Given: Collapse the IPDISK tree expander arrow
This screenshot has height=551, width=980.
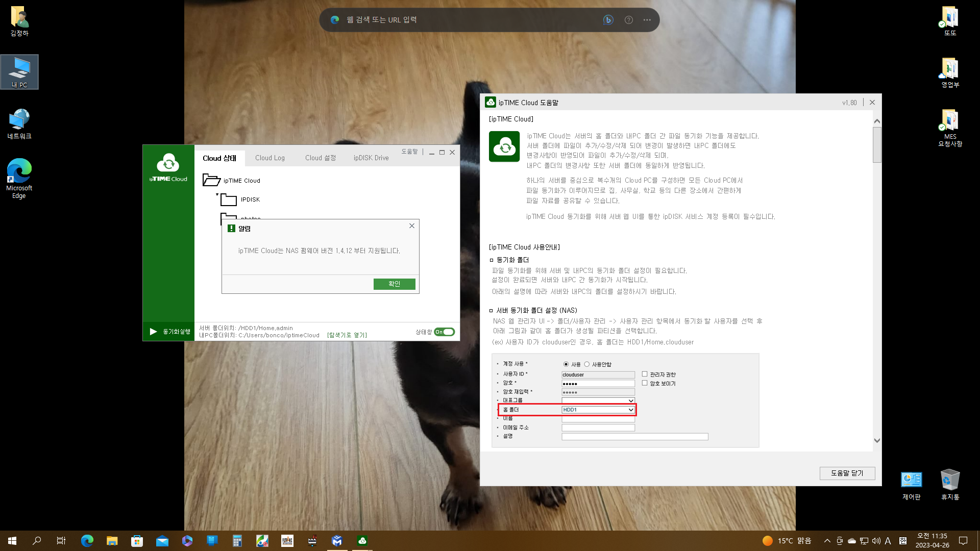Looking at the screenshot, I should (217, 195).
